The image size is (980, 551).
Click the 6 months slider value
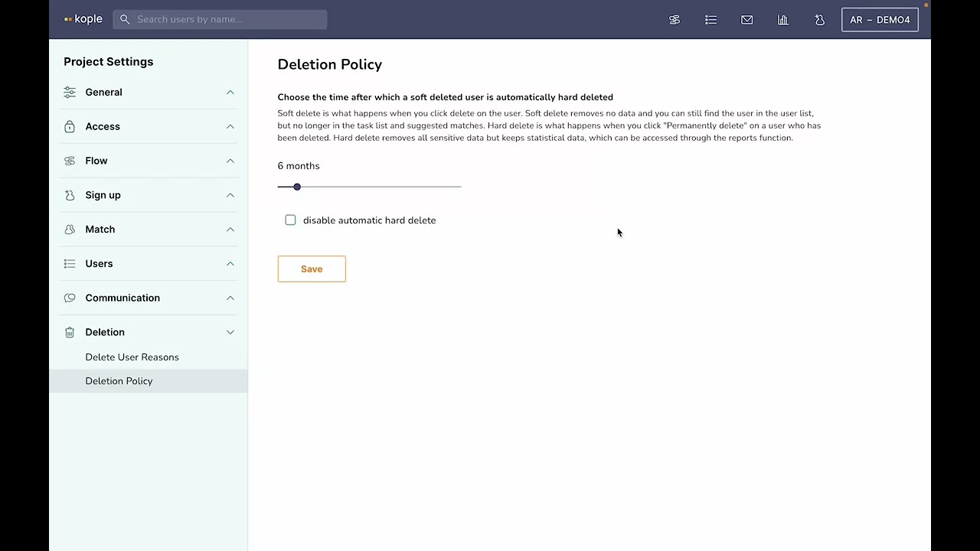pyautogui.click(x=299, y=166)
